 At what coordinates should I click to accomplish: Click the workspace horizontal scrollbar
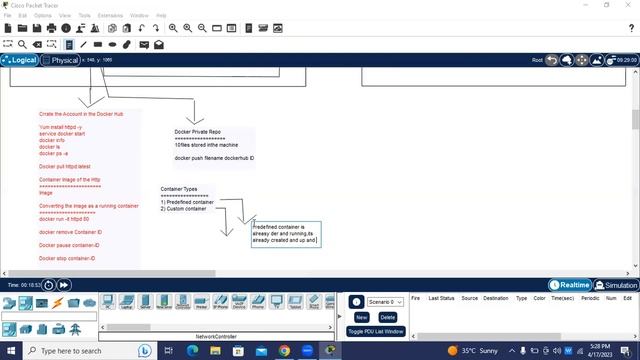[112, 273]
